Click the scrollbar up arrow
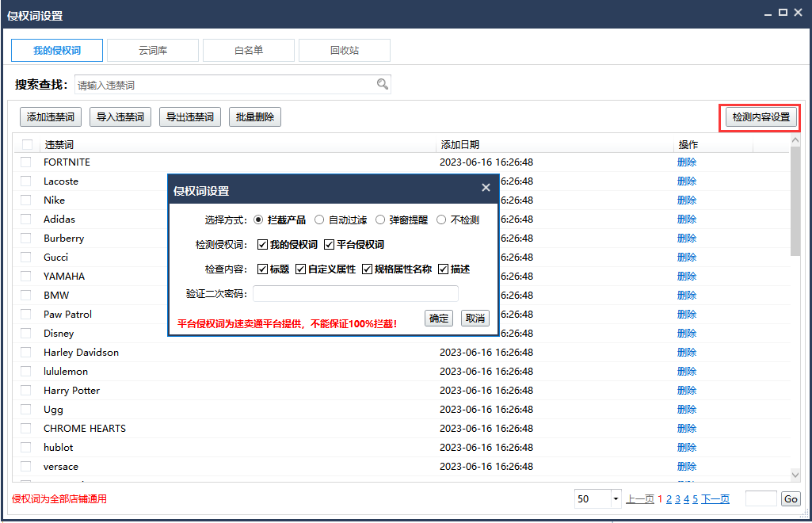This screenshot has height=523, width=812. coord(795,139)
